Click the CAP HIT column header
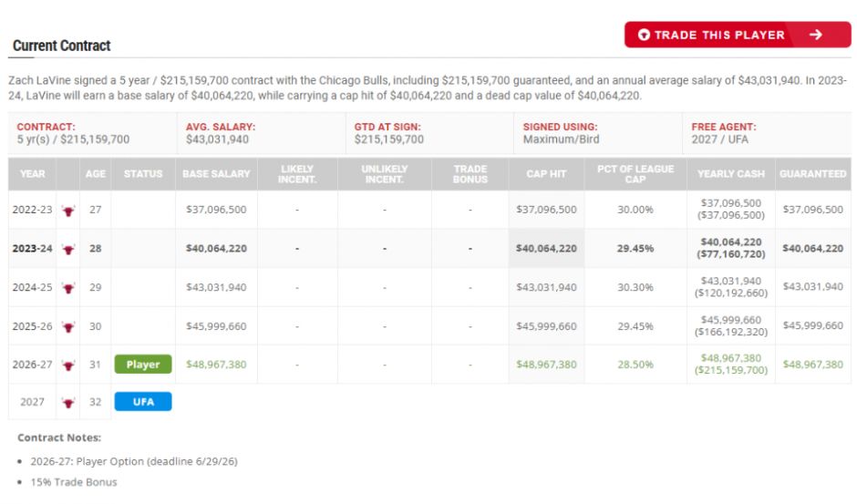This screenshot has width=857, height=504. 546,174
